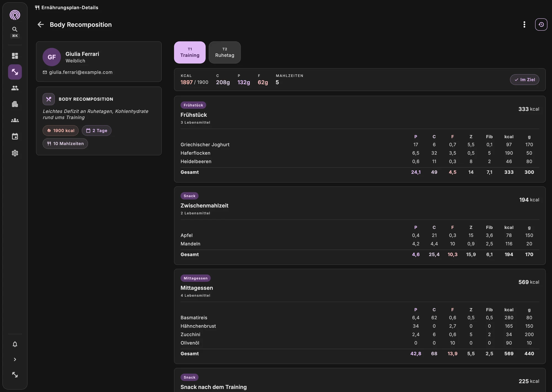Go back with the arrow icon

(x=41, y=25)
